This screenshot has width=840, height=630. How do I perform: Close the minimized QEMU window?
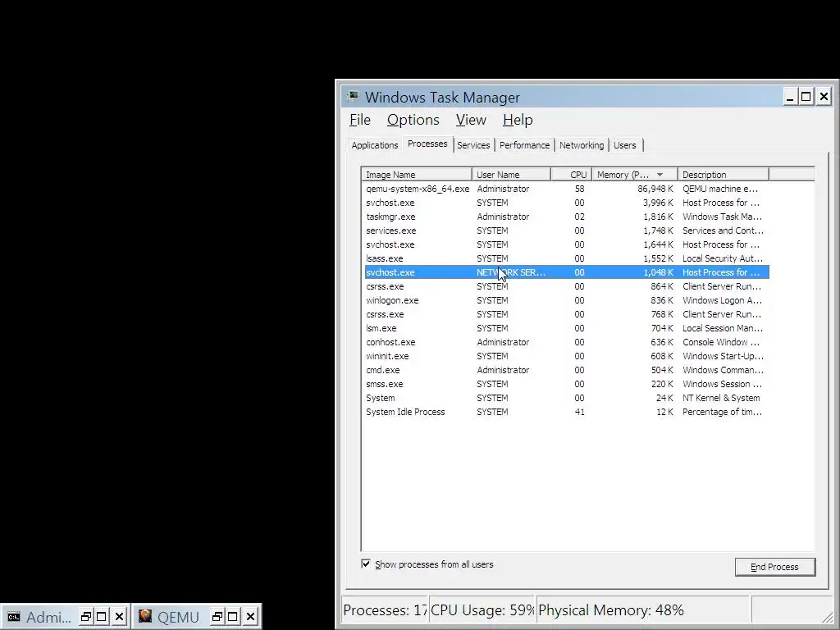(251, 617)
